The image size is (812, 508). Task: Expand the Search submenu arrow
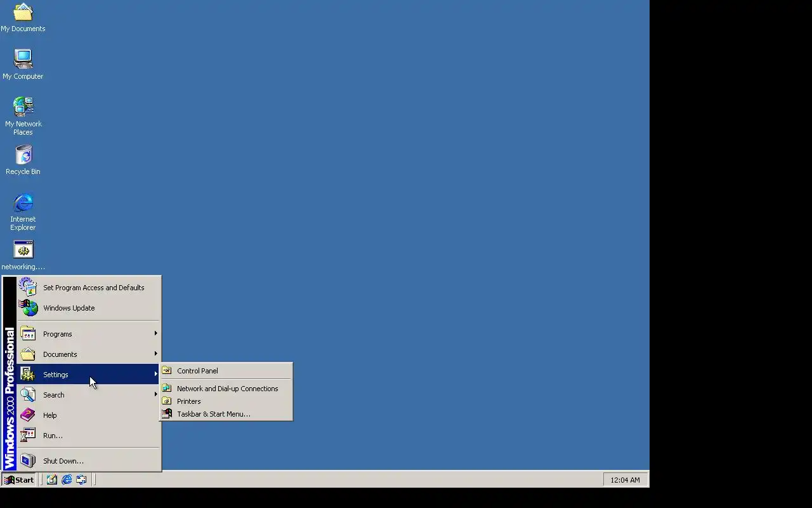pyautogui.click(x=155, y=394)
